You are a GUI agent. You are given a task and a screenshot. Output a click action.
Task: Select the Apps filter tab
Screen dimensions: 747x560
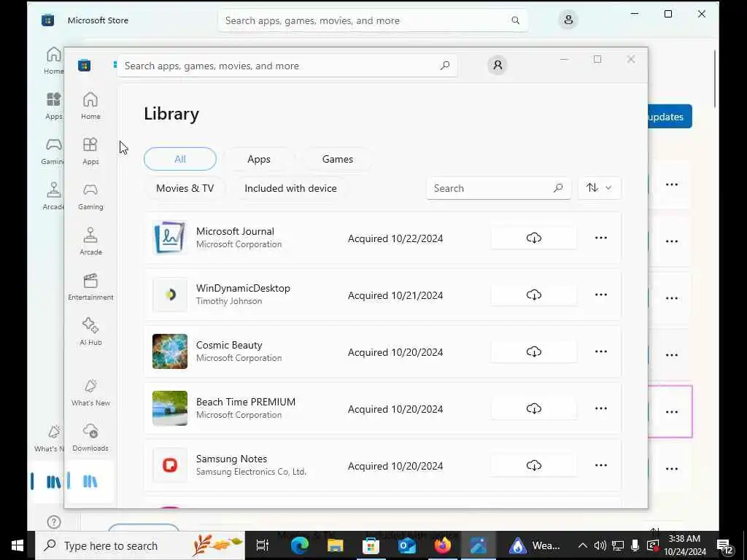click(x=259, y=159)
